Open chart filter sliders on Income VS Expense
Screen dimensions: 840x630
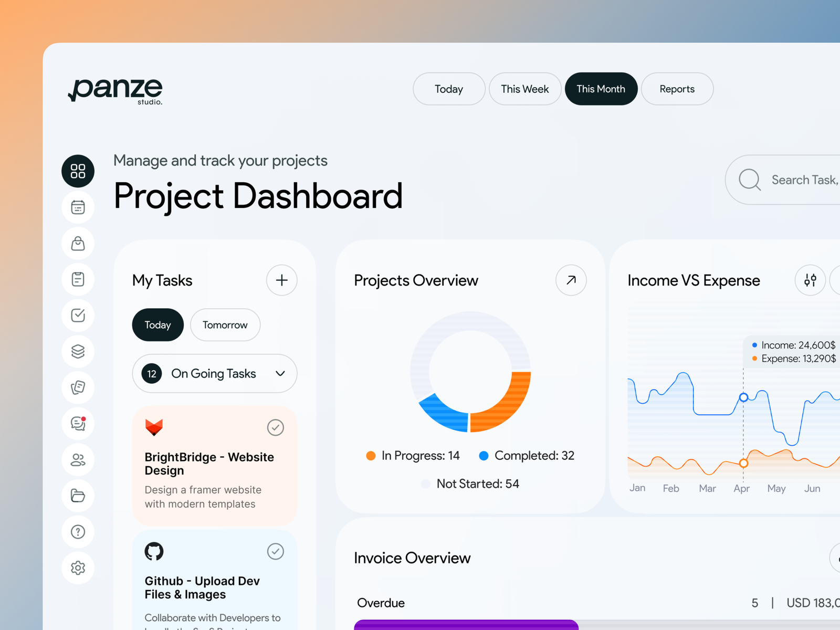click(810, 280)
